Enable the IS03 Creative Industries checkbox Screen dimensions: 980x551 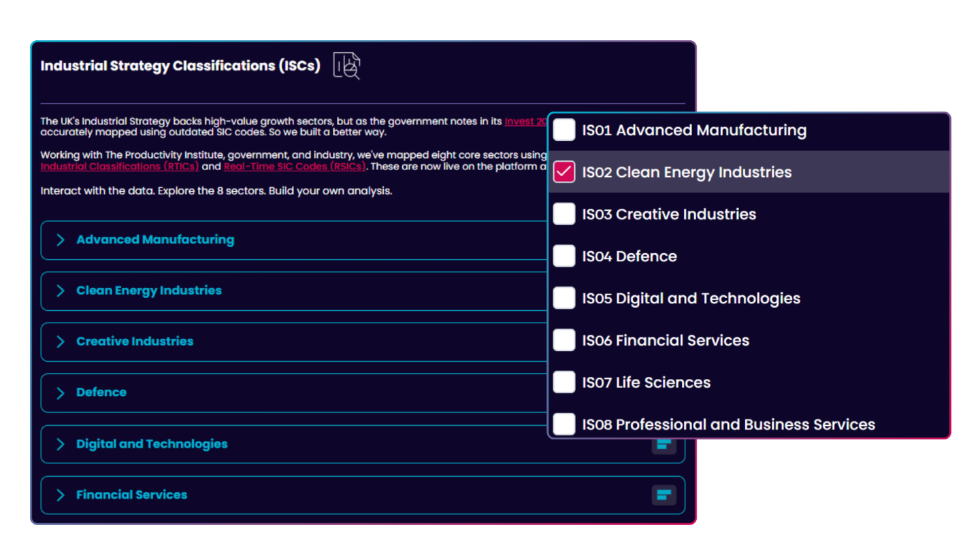(563, 214)
